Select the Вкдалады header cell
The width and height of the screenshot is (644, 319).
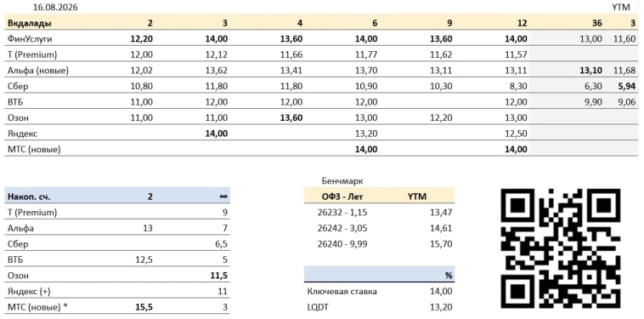pyautogui.click(x=30, y=24)
